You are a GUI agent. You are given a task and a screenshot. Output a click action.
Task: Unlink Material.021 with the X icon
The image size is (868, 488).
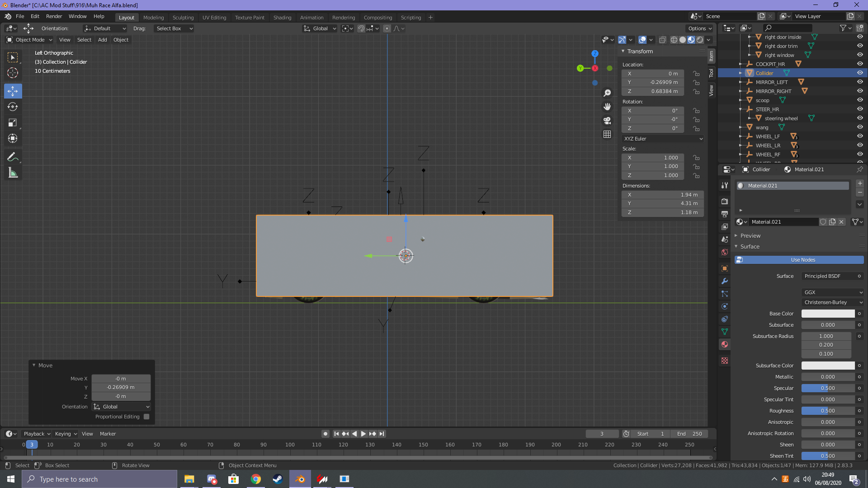tap(841, 222)
